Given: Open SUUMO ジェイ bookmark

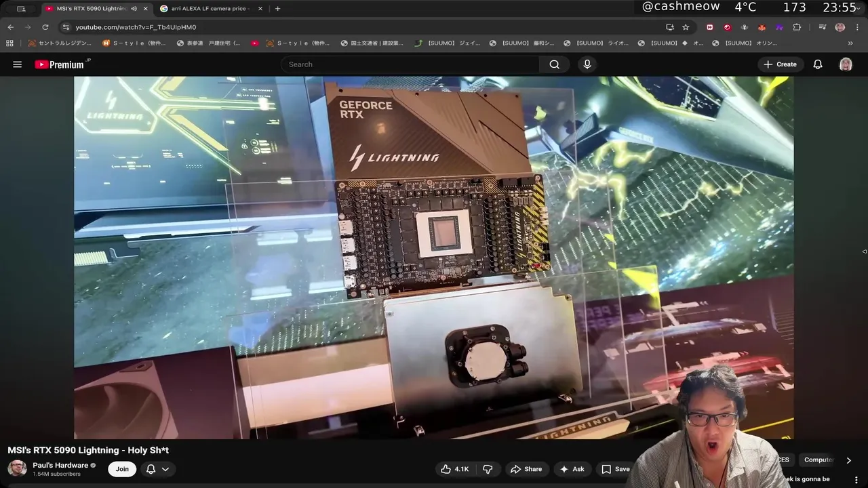Looking at the screenshot, I should pyautogui.click(x=448, y=43).
